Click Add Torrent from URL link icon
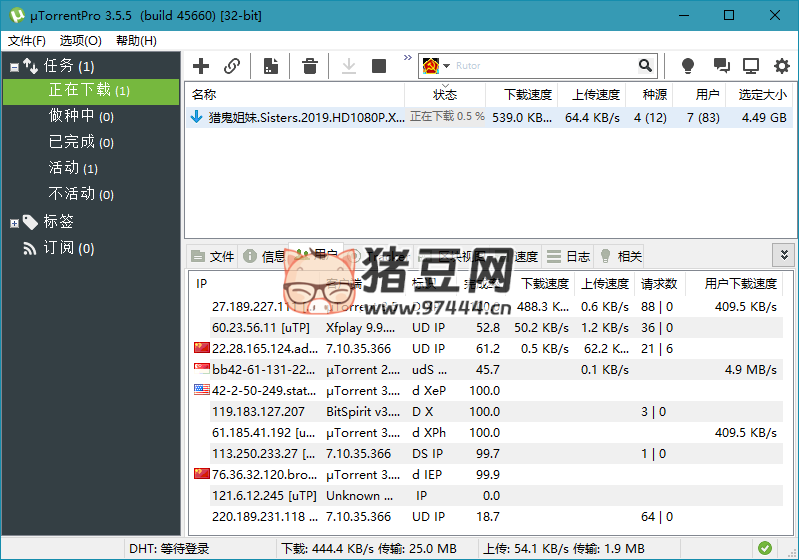 pos(232,66)
